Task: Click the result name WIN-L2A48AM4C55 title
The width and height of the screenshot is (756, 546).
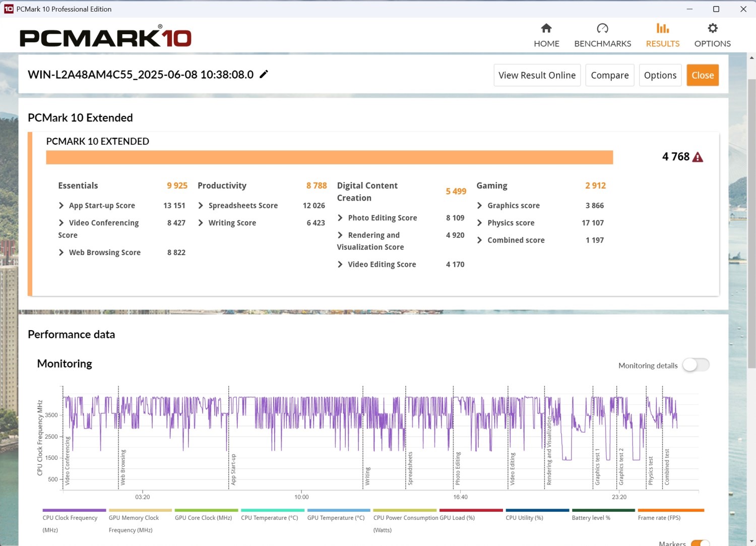Action: point(141,75)
